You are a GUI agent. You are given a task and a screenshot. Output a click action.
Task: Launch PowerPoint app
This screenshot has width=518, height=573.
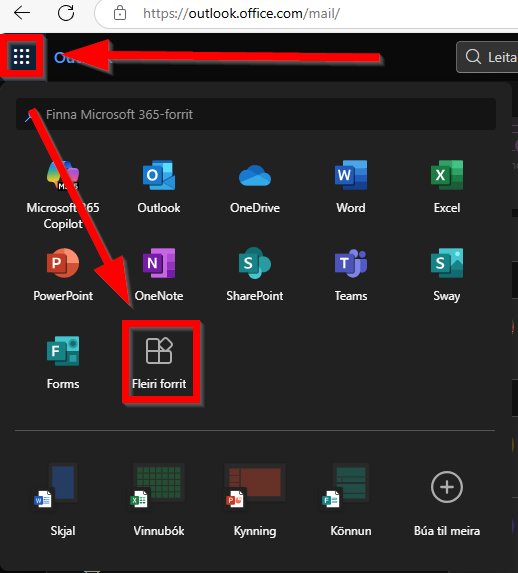63,275
